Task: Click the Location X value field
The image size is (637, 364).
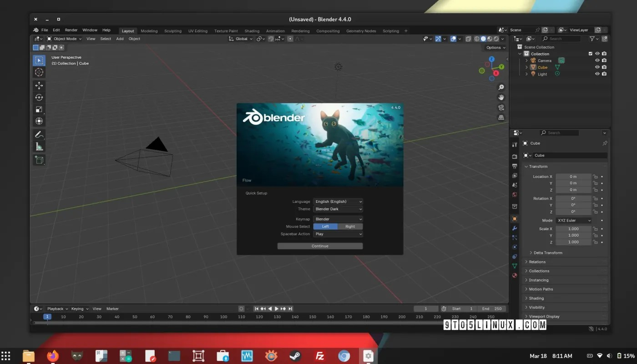Action: coord(573,176)
